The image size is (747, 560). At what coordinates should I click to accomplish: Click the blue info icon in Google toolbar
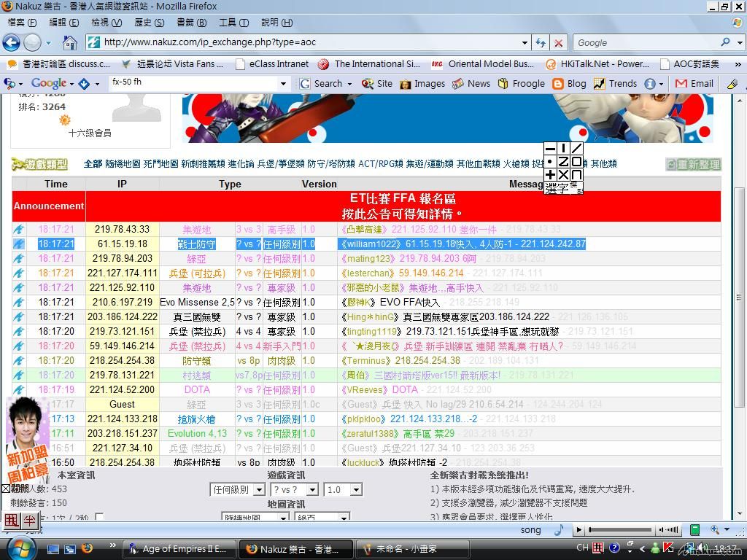pyautogui.click(x=650, y=84)
